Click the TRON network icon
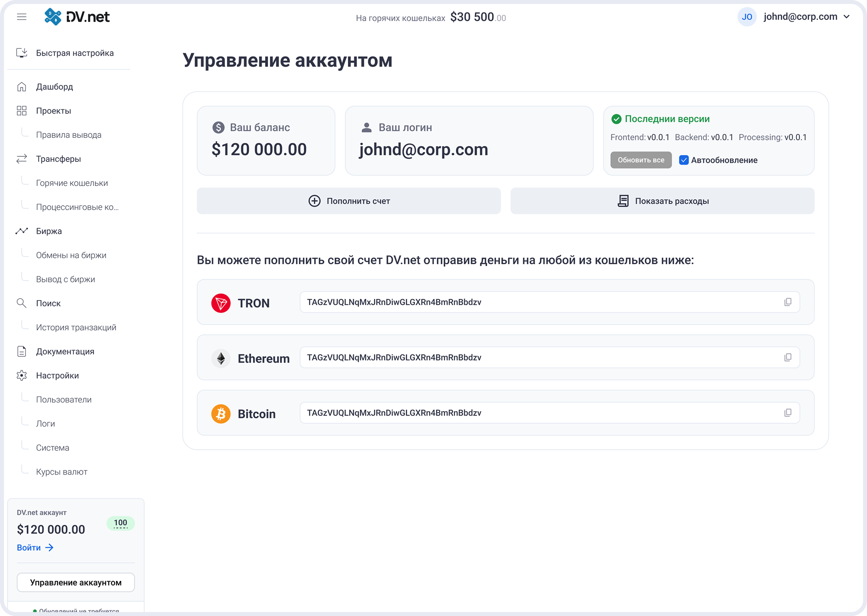Viewport: 867px width, 616px height. pos(221,302)
